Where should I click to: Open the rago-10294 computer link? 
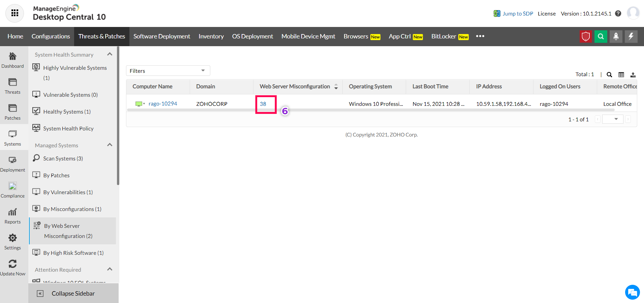pyautogui.click(x=163, y=104)
